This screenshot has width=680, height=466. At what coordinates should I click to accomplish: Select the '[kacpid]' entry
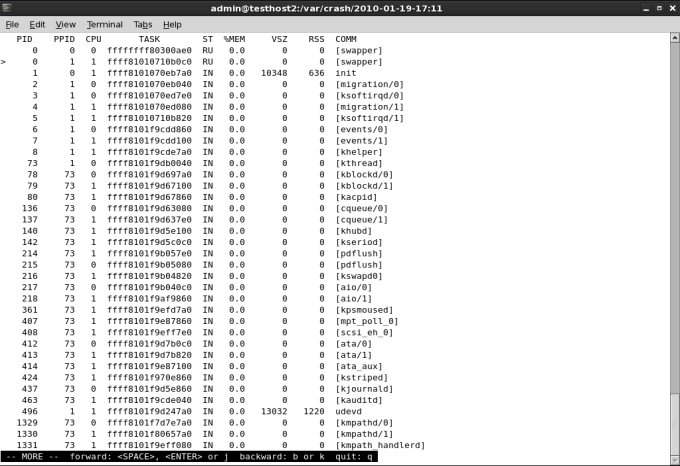tap(356, 197)
